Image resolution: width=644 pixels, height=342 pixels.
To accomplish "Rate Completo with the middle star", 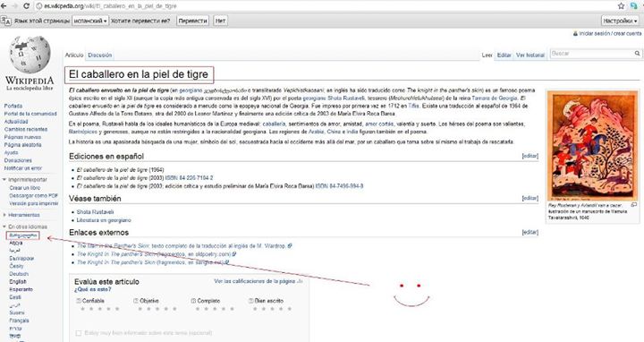I will click(x=215, y=309).
